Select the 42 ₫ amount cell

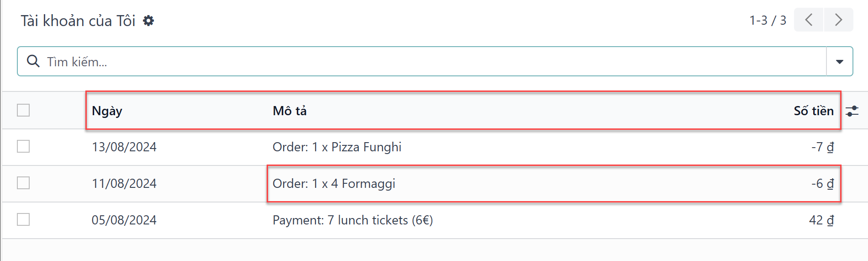pos(821,220)
